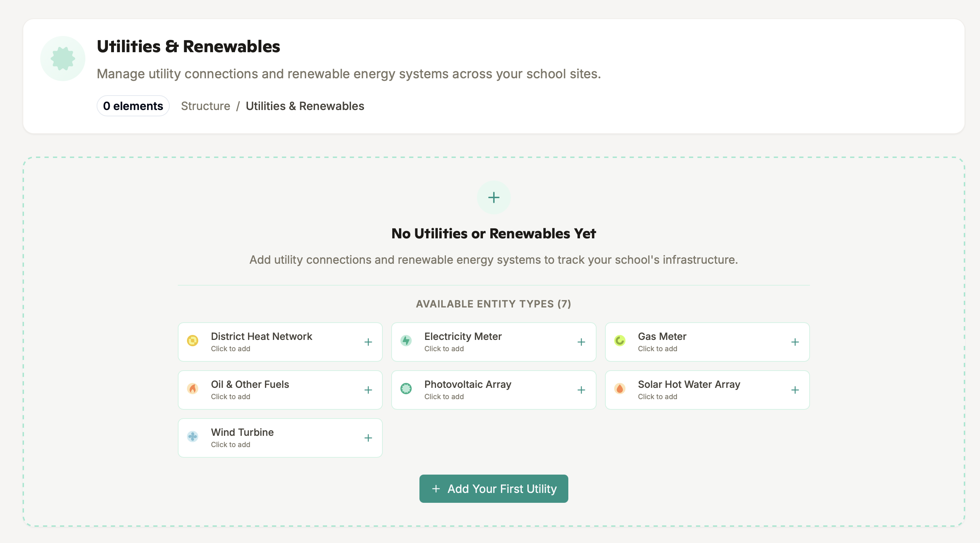Viewport: 980px width, 543px height.
Task: Select the Electricity Meter label
Action: tap(463, 336)
